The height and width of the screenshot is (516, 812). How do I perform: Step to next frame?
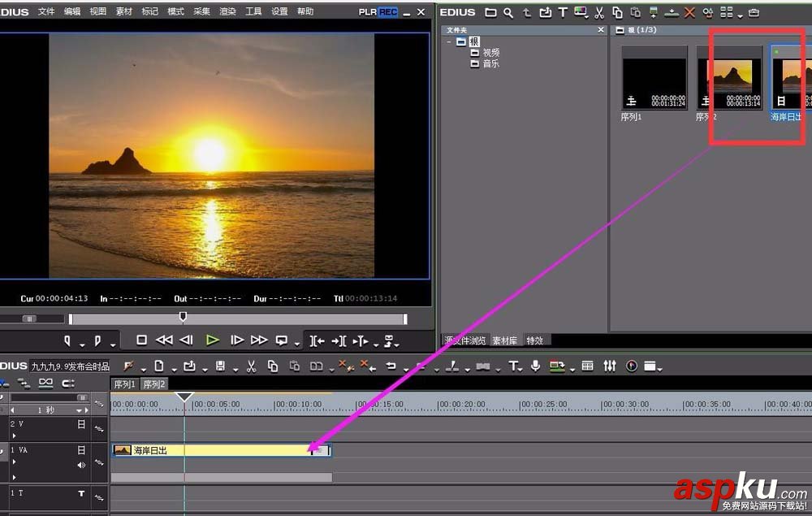point(236,340)
